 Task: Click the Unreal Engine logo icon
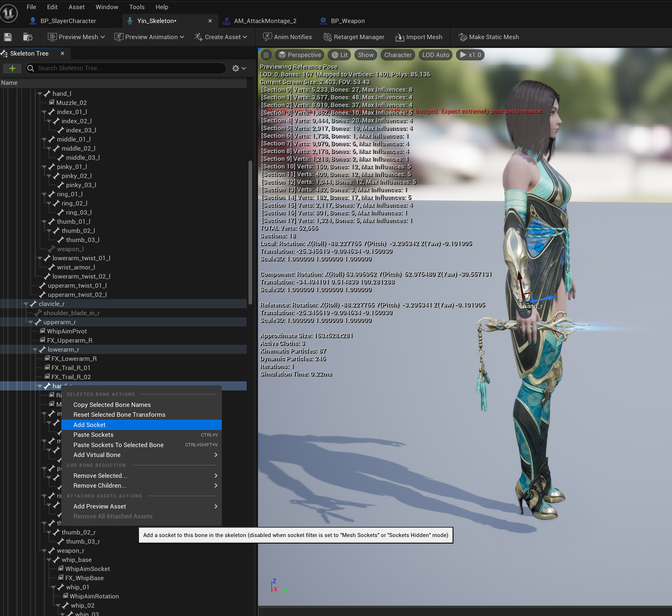(x=9, y=14)
